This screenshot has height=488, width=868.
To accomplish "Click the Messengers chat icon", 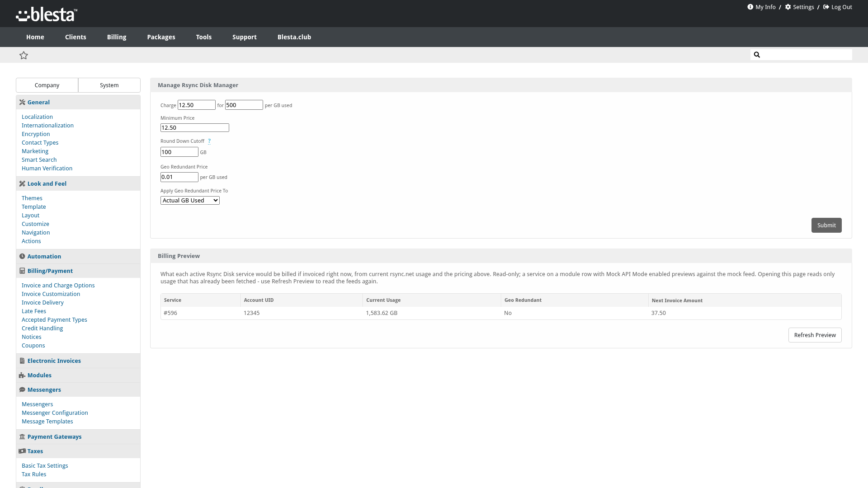I will [x=22, y=389].
